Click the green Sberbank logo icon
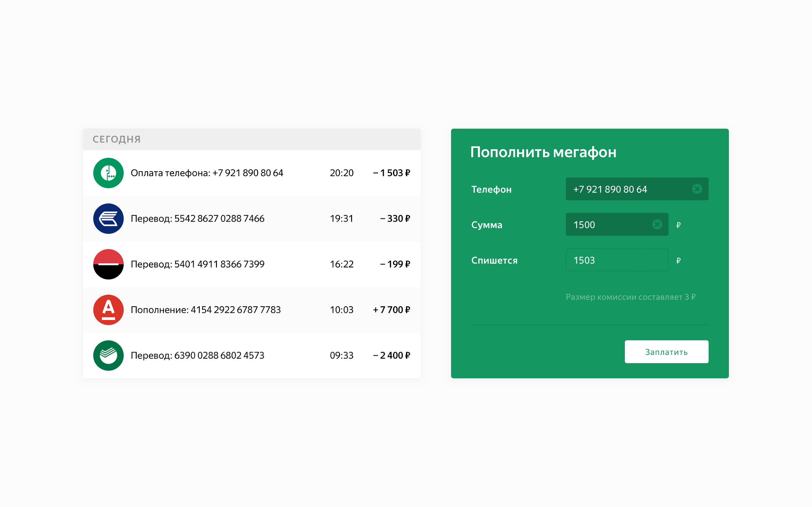The width and height of the screenshot is (812, 507). (x=108, y=355)
